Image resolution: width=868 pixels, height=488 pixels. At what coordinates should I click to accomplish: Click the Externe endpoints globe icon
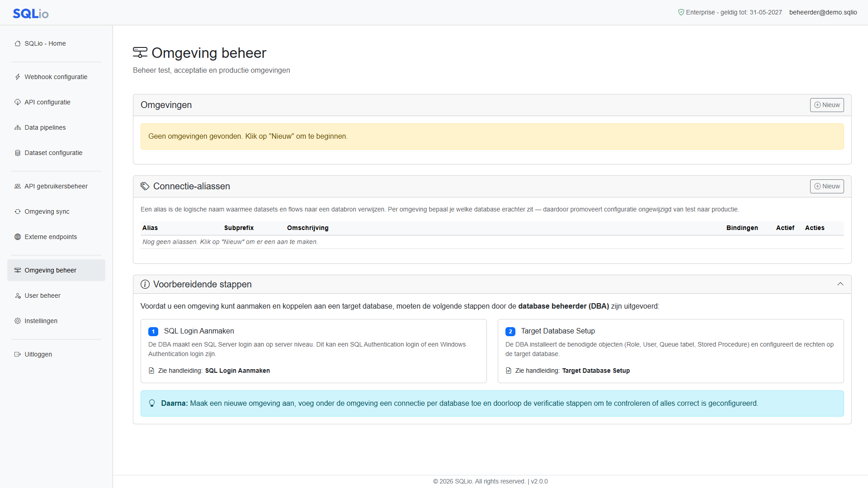18,237
